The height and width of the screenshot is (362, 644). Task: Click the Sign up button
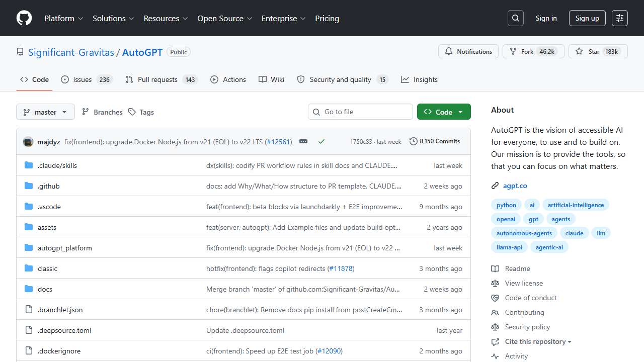(587, 18)
